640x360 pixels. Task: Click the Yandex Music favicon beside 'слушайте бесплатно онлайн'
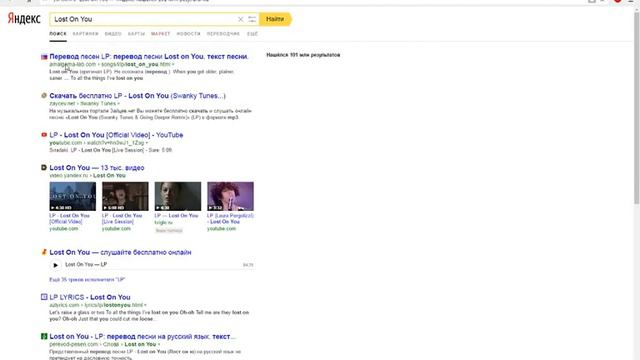(44, 252)
